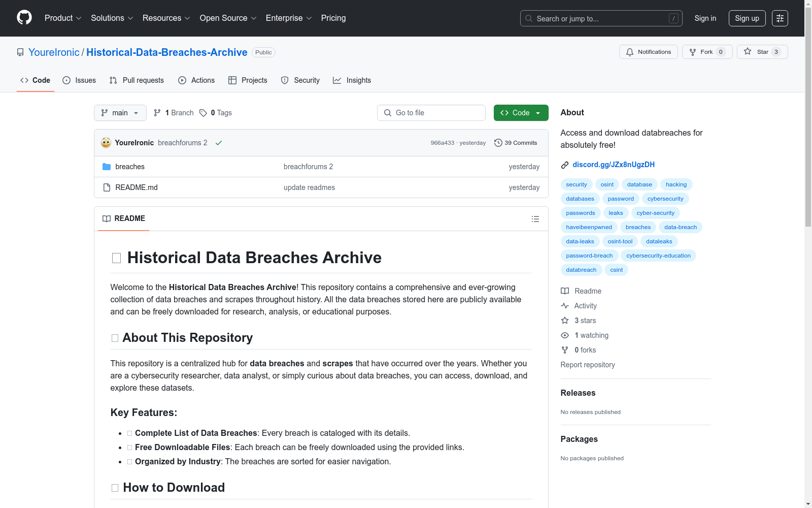Click the haveibeenpwned topic tag

(589, 227)
